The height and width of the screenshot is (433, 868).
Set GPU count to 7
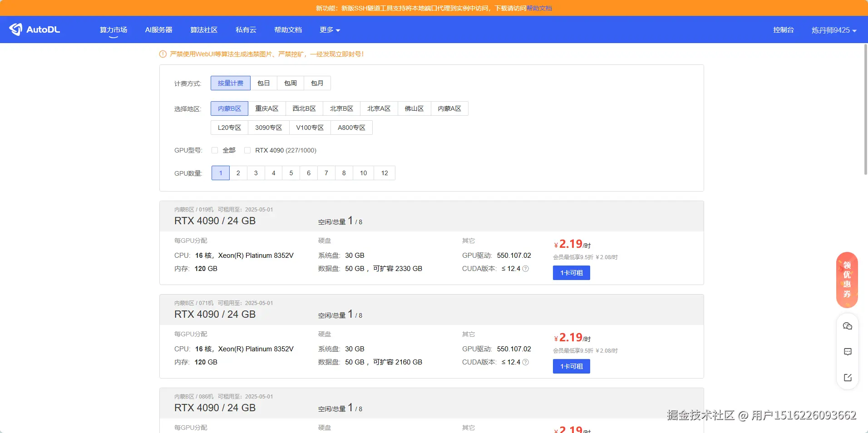(326, 173)
